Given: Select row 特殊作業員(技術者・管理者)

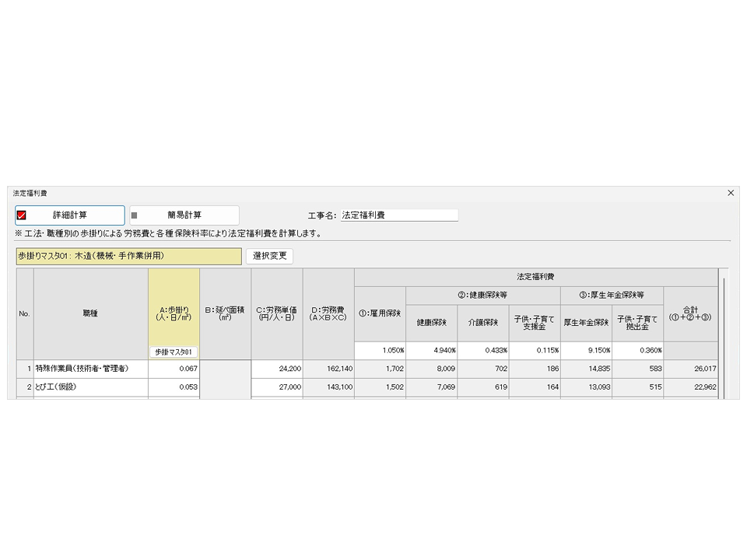Looking at the screenshot, I should click(91, 369).
